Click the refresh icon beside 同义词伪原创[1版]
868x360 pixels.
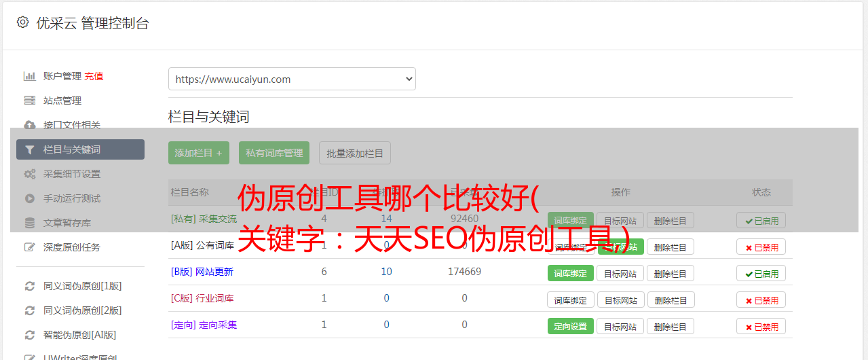click(x=29, y=286)
